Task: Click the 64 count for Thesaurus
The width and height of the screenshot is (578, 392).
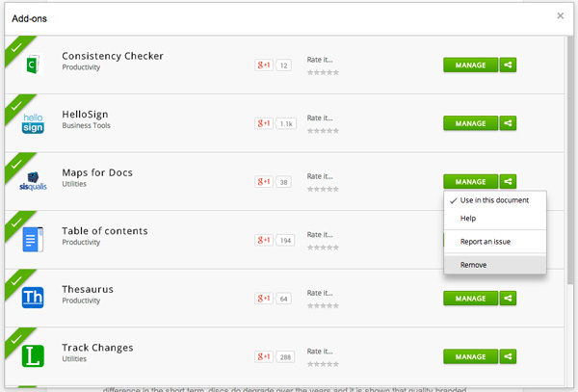Action: tap(283, 299)
